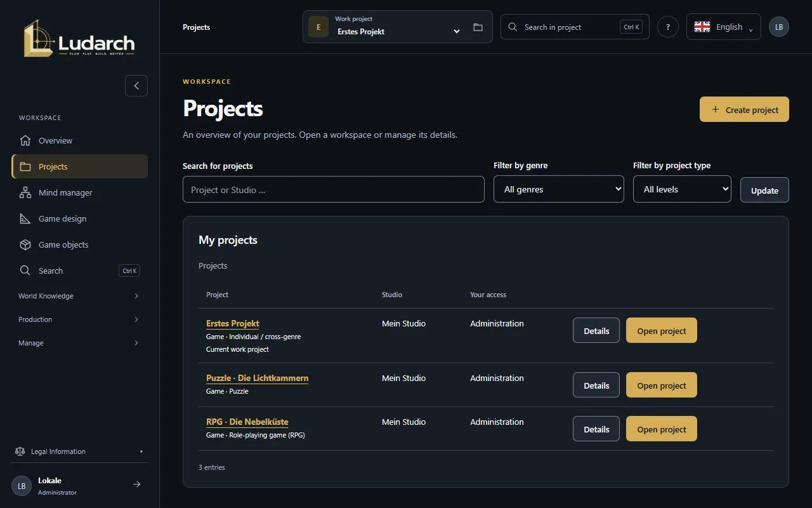This screenshot has height=508, width=812.
Task: Click the UK flag icon
Action: click(x=702, y=27)
